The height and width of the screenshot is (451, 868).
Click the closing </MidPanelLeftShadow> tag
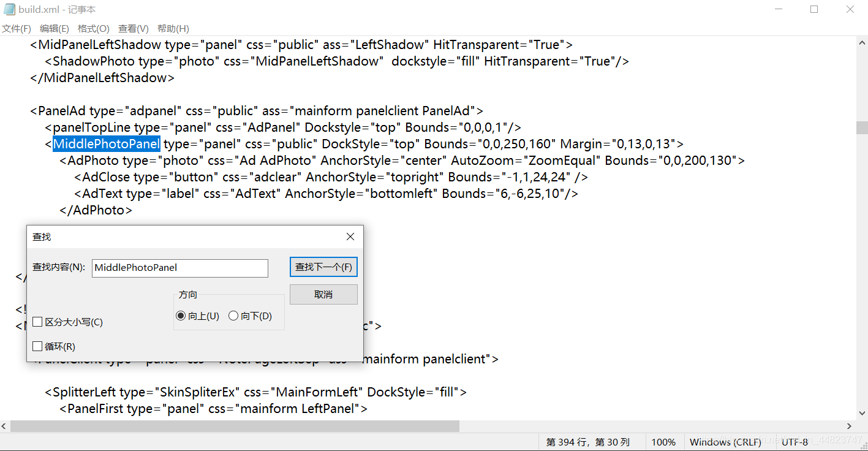pyautogui.click(x=102, y=78)
